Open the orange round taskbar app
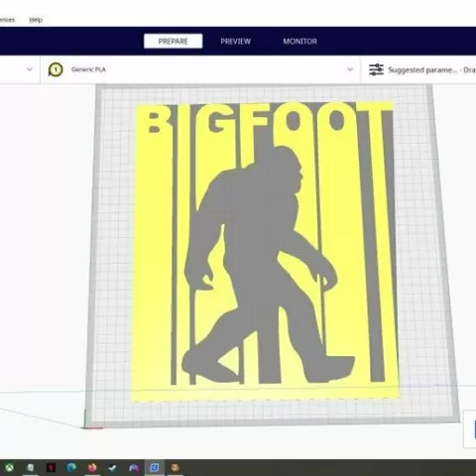476x476 pixels. pyautogui.click(x=175, y=468)
